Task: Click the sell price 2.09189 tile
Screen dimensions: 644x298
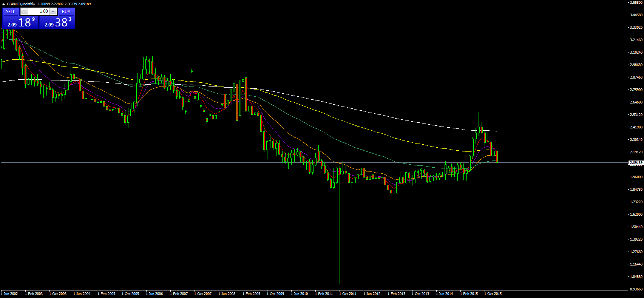Action: tap(20, 23)
